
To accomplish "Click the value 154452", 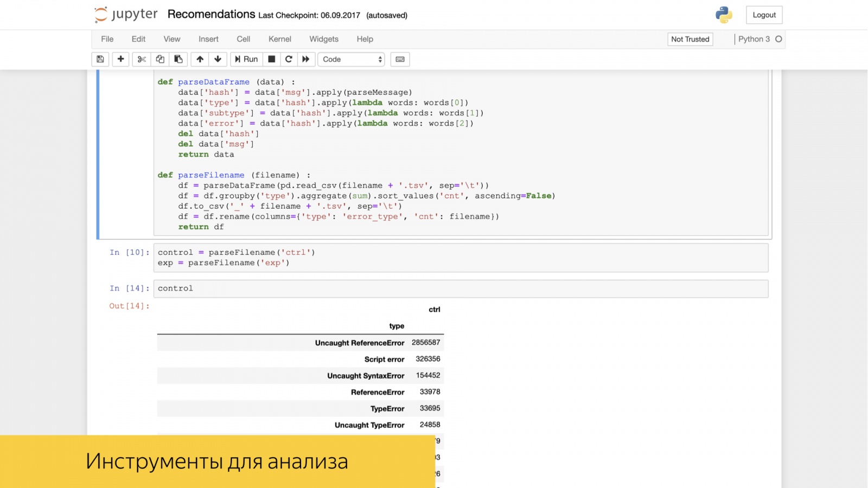I will tap(428, 375).
